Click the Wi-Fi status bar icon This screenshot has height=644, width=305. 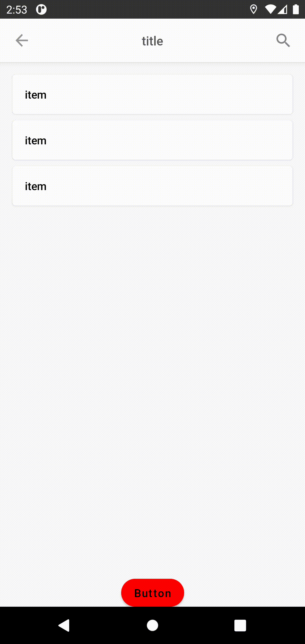270,9
